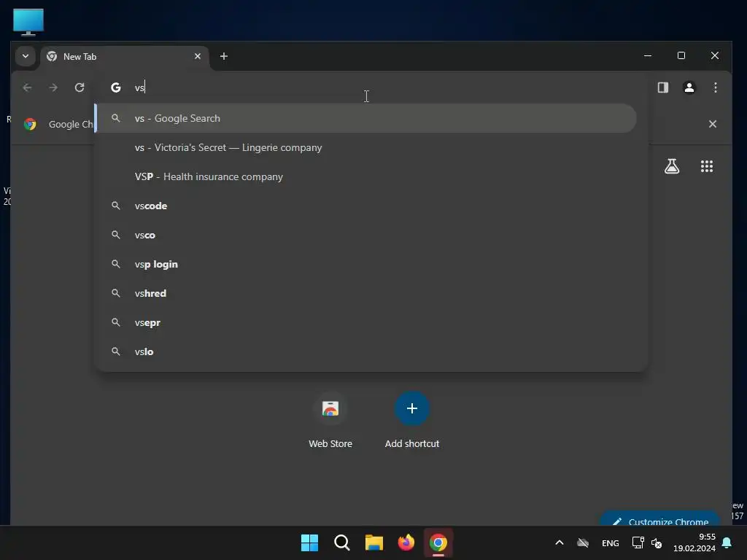Click the Add shortcut button
Screen dimensions: 747x560
412,420
